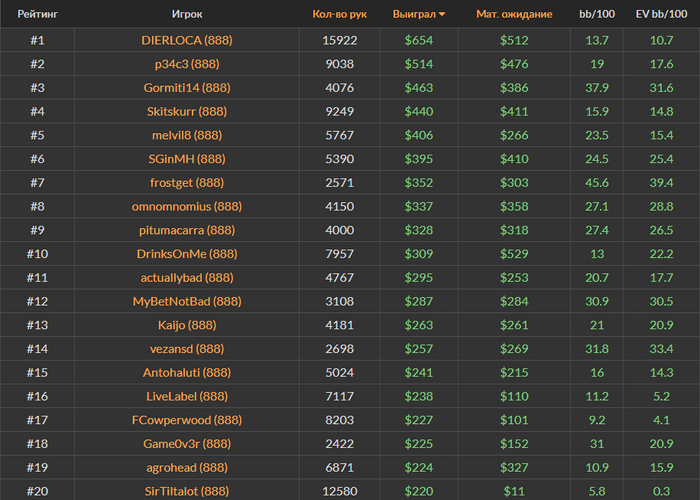Image resolution: width=700 pixels, height=500 pixels.
Task: Open player vezansd (888)
Action: tap(187, 349)
